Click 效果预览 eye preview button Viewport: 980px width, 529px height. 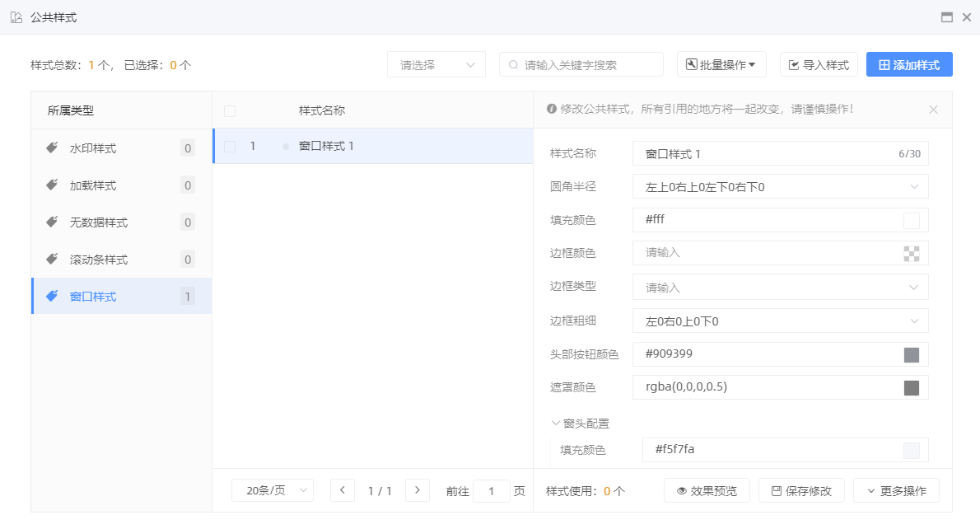coord(707,491)
